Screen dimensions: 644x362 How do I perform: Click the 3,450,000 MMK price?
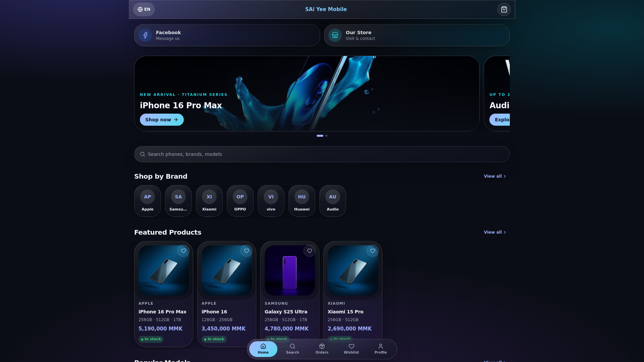(x=224, y=329)
